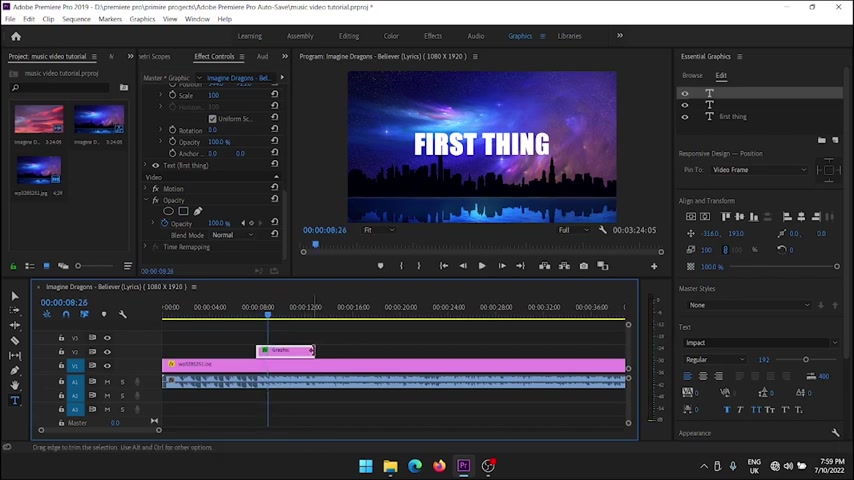Select the Type tool
This screenshot has width=854, height=480.
[x=15, y=400]
